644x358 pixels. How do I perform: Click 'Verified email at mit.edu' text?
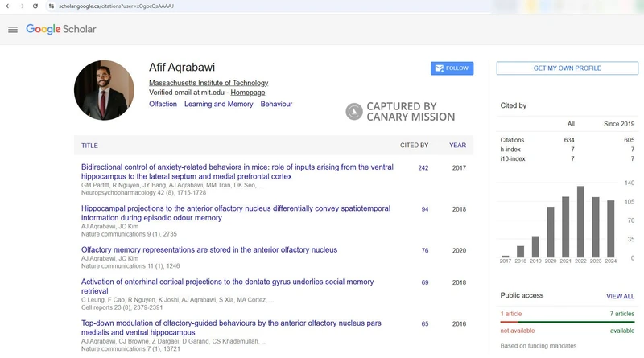[x=187, y=93]
